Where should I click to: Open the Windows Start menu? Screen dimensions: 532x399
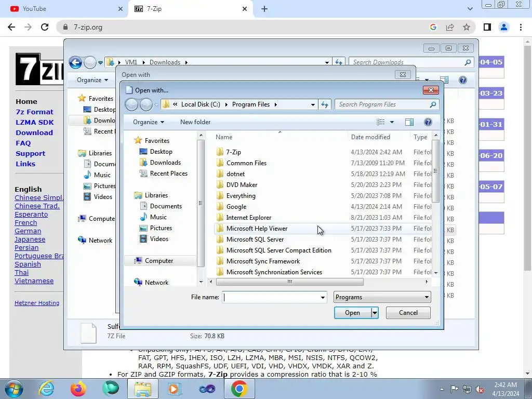tap(14, 389)
